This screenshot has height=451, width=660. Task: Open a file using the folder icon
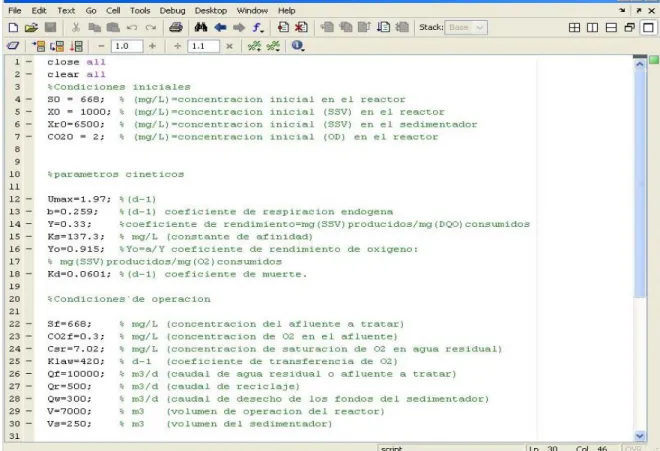(31, 28)
